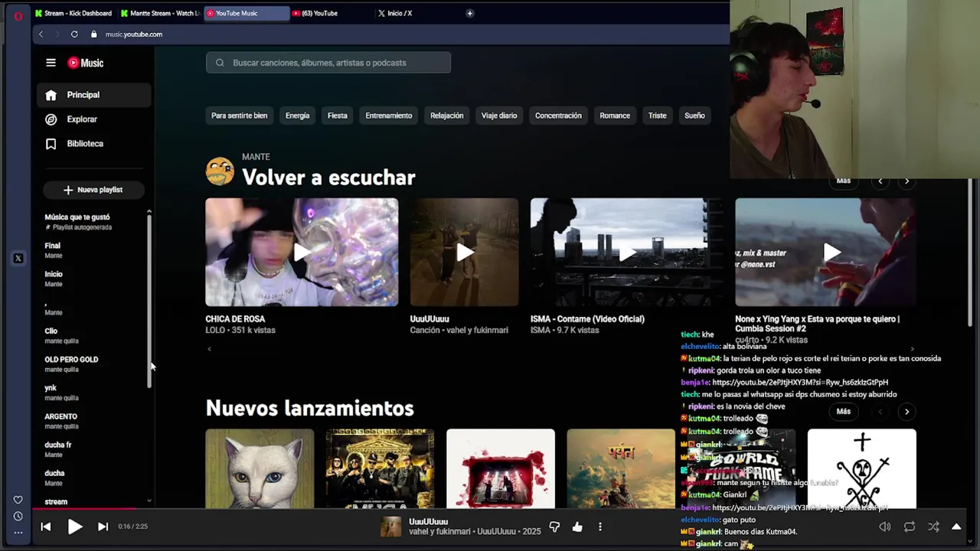This screenshot has width=980, height=551.
Task: Open the white cat album cover
Action: pos(260,468)
